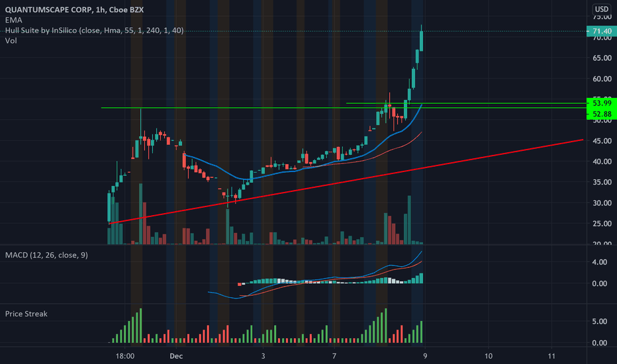617x364 pixels.
Task: Click the 45.00 price axis label
Action: click(x=602, y=141)
